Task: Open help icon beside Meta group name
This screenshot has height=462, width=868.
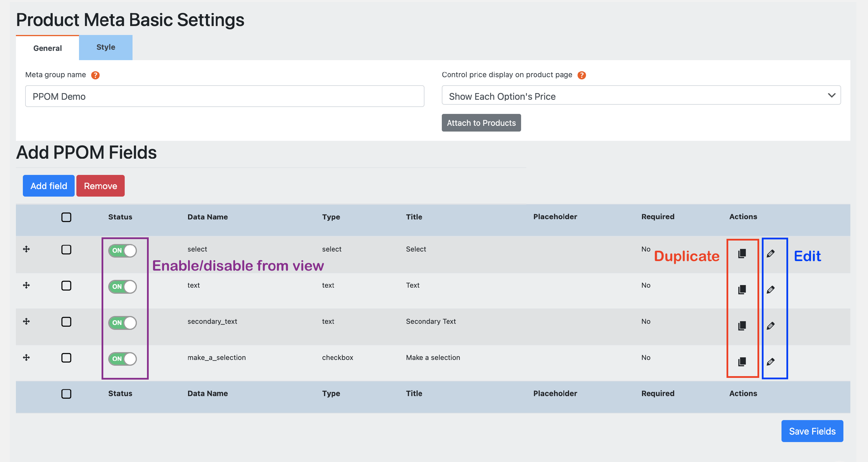Action: pos(95,75)
